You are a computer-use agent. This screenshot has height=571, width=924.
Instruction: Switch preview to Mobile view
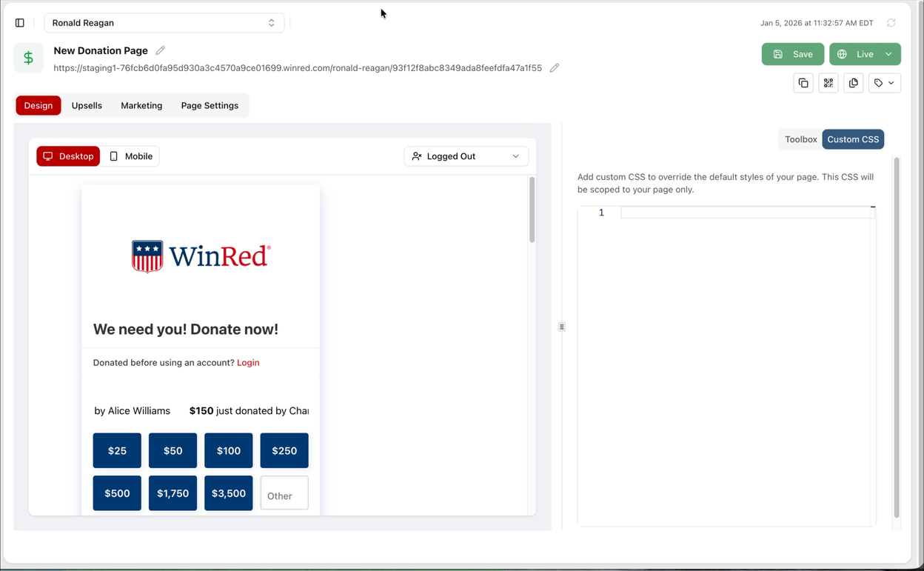(x=131, y=156)
